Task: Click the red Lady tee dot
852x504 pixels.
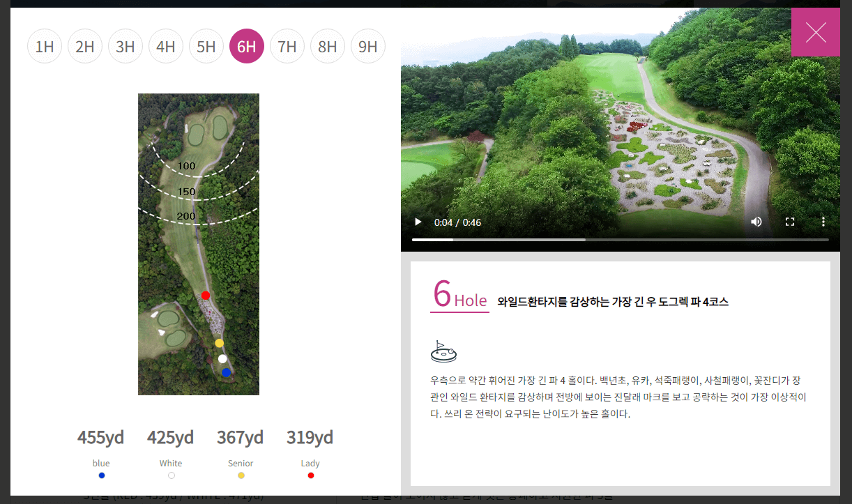Action: (310, 475)
